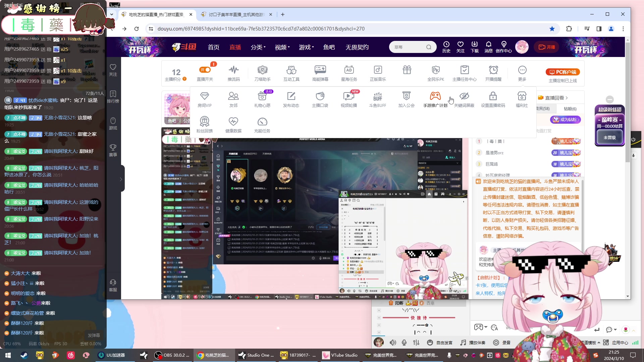Viewport: 644px width, 362px height.
Task: Switch to the 讨口子羡羊羊直播 browser tab
Action: pos(237,14)
